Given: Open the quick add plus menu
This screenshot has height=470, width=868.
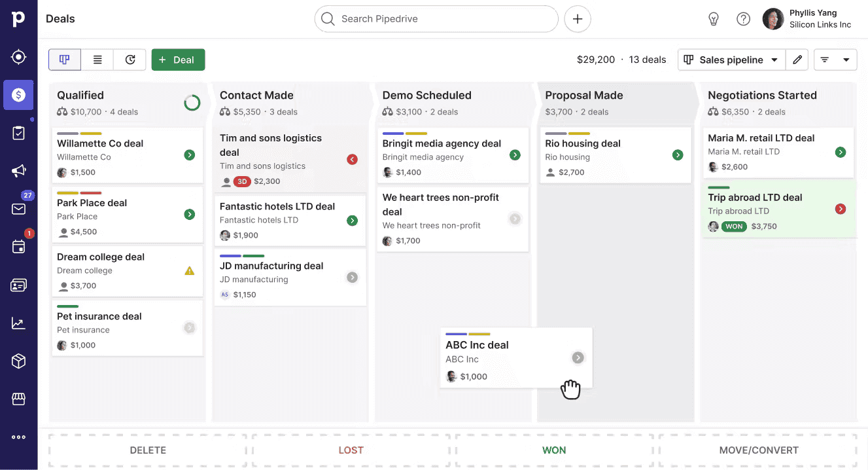Looking at the screenshot, I should click(577, 19).
